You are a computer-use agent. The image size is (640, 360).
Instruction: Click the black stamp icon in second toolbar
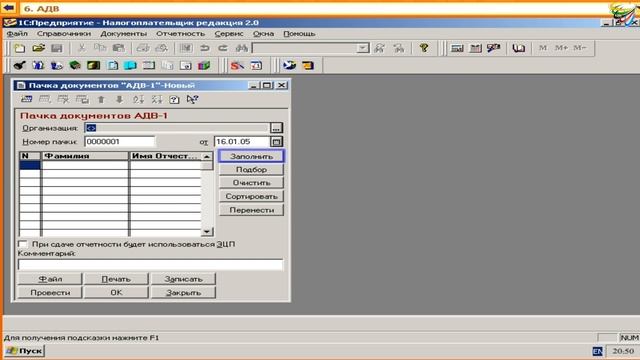(19, 65)
